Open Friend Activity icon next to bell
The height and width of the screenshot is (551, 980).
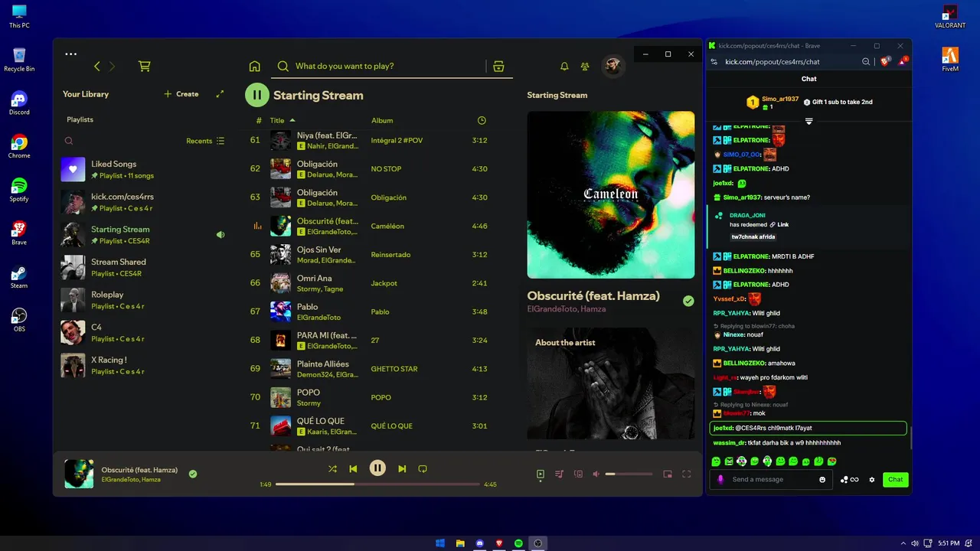coord(585,67)
